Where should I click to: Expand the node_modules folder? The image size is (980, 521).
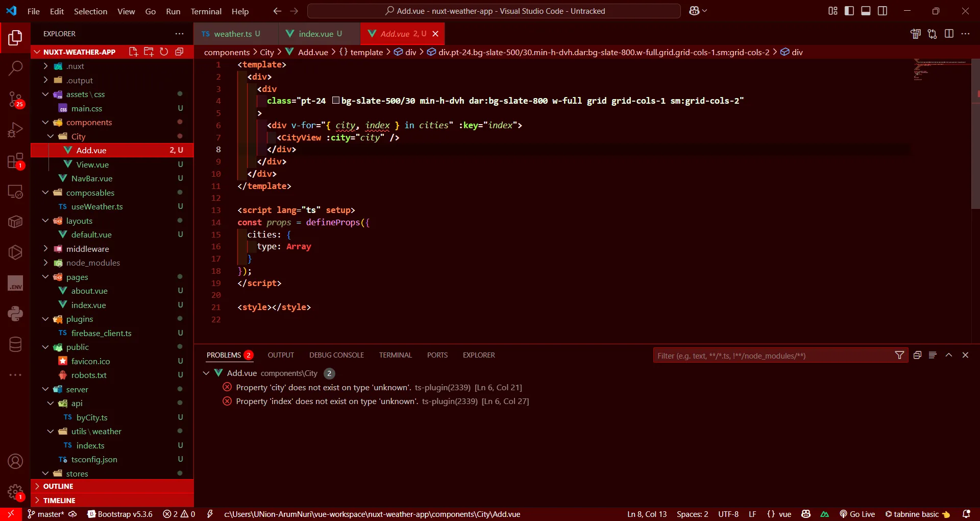[45, 263]
